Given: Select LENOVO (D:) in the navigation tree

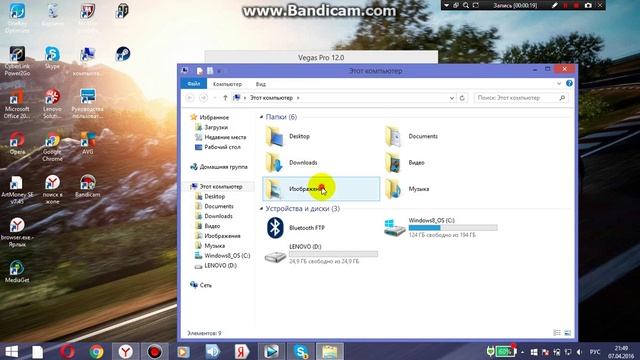Looking at the screenshot, I should (220, 265).
